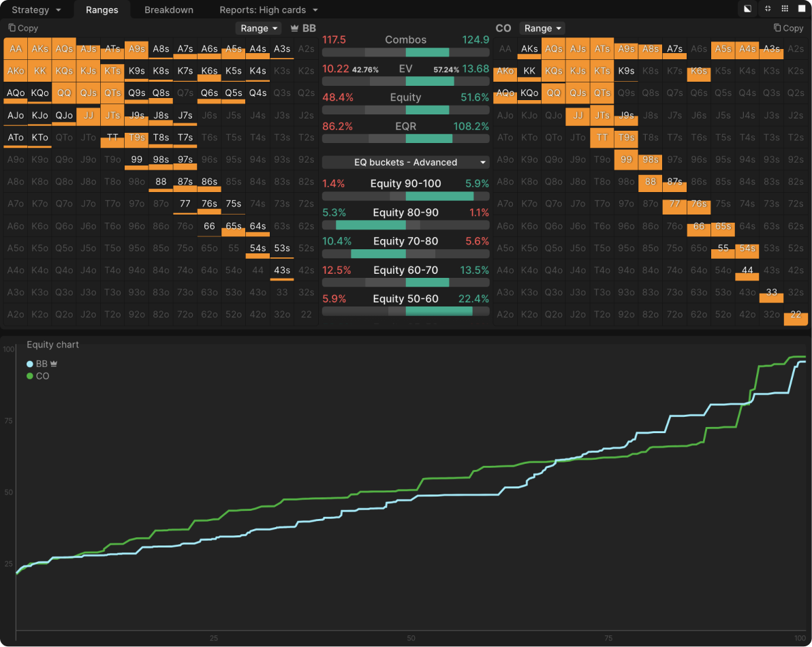Open the Strategy tab menu
The width and height of the screenshot is (812, 647).
click(36, 10)
